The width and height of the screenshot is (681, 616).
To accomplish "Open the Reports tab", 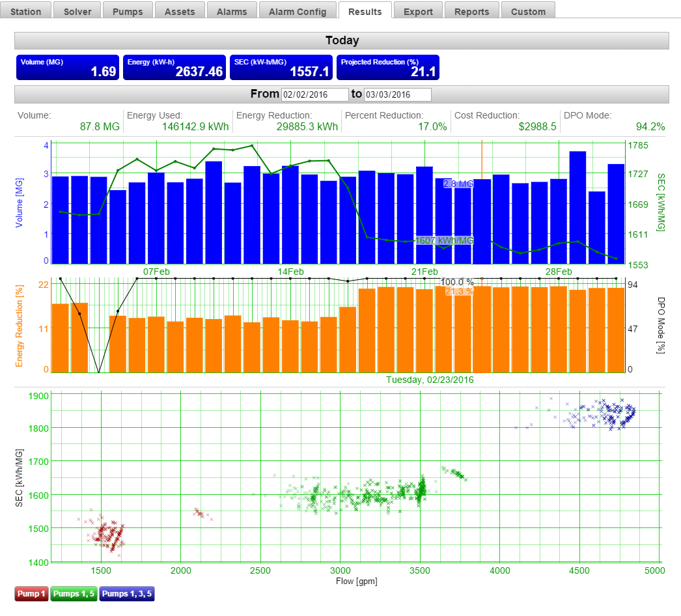I will [x=472, y=11].
